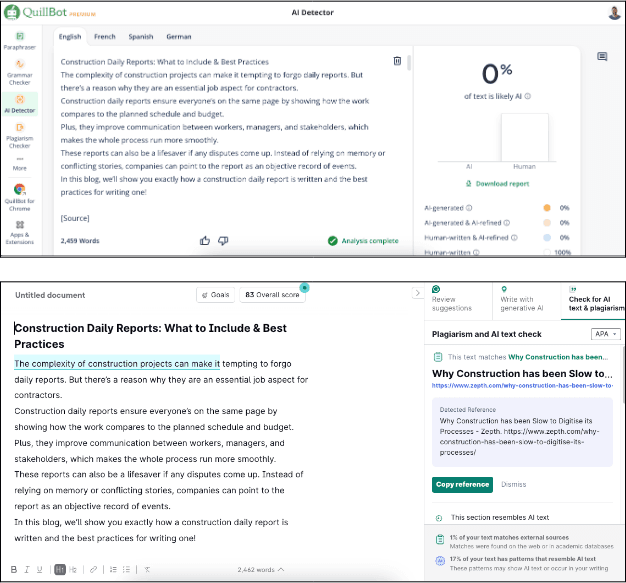Download the AI detection report

pos(497,184)
